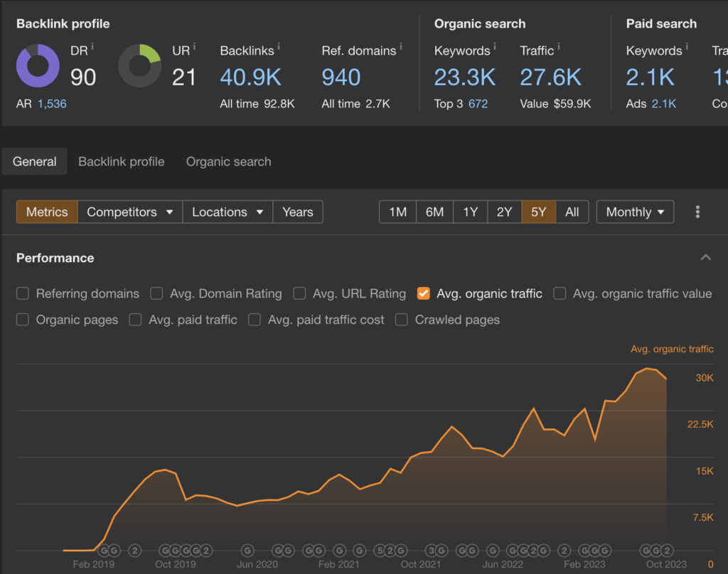Click the G marker directly above Feb 2021

tap(340, 551)
